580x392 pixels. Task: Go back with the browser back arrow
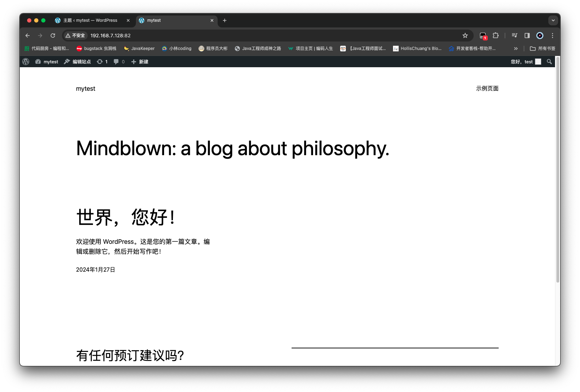point(27,36)
